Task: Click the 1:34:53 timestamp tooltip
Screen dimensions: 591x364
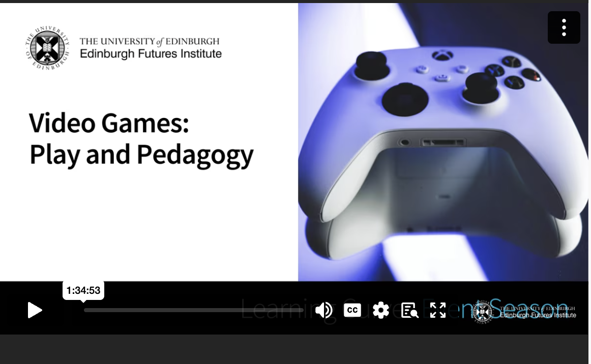Action: click(83, 290)
